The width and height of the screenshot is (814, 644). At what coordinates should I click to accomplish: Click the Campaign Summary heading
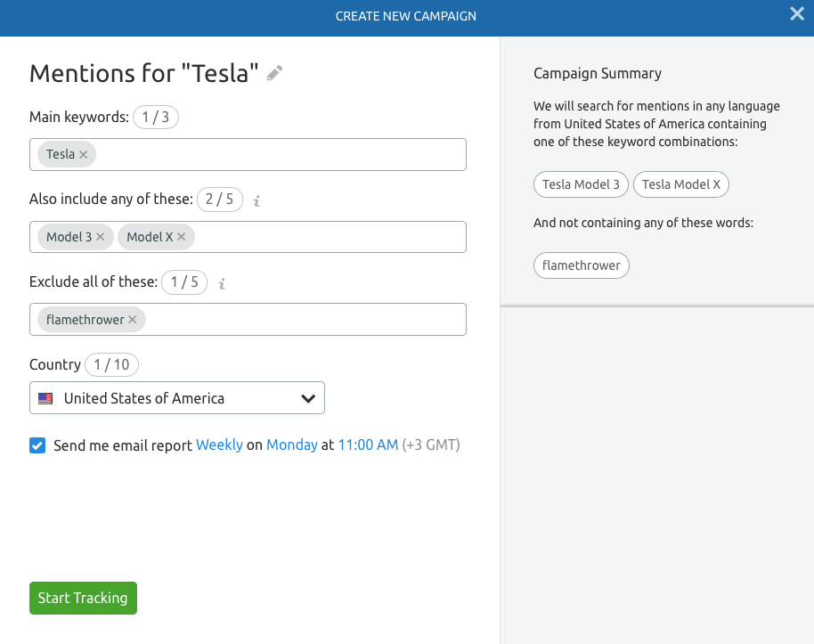point(598,73)
